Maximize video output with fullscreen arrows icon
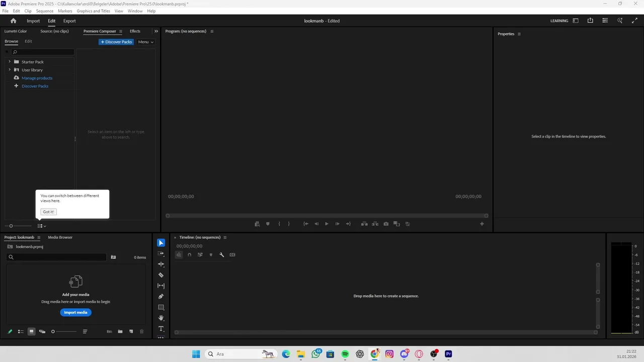This screenshot has width=644, height=362. (x=634, y=21)
